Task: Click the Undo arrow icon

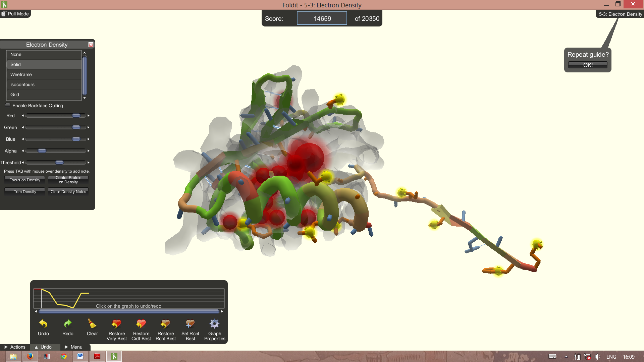Action: point(43,323)
